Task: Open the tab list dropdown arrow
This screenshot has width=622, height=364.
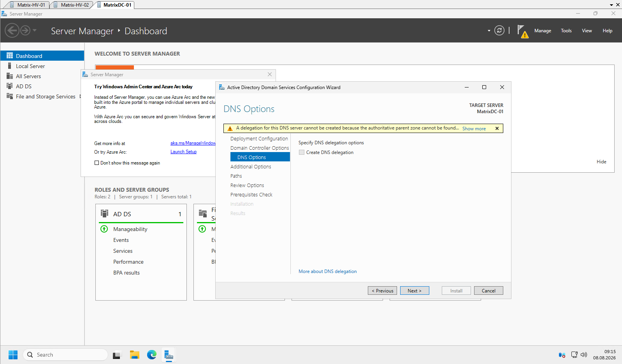Action: click(611, 5)
